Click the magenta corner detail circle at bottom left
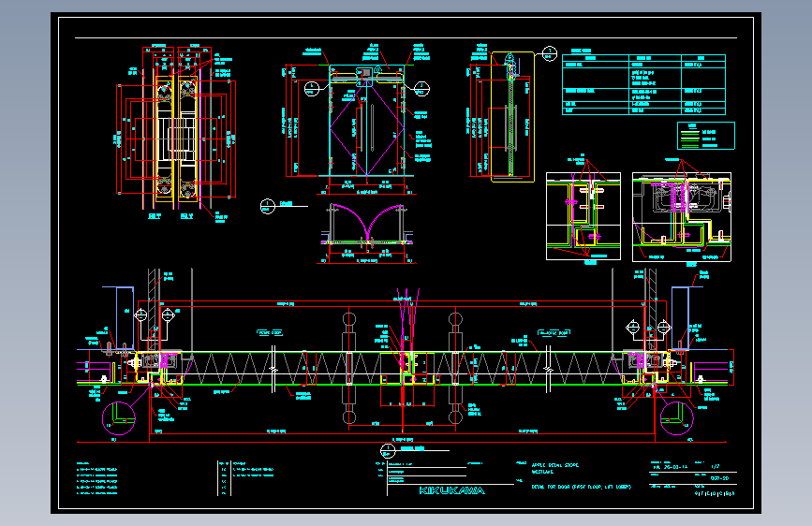Image resolution: width=812 pixels, height=526 pixels. click(119, 417)
